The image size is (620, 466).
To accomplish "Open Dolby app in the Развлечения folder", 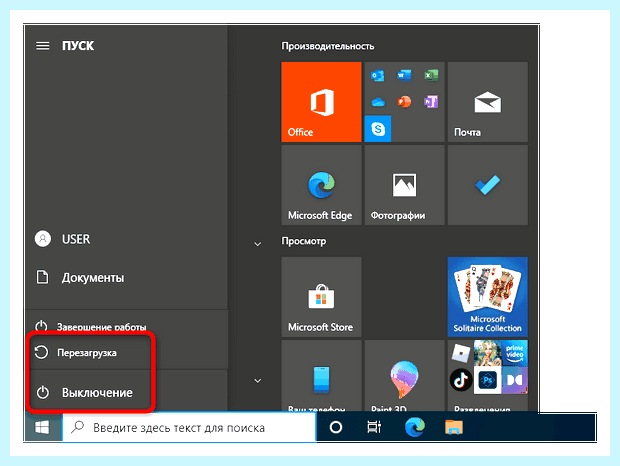I will tap(514, 380).
